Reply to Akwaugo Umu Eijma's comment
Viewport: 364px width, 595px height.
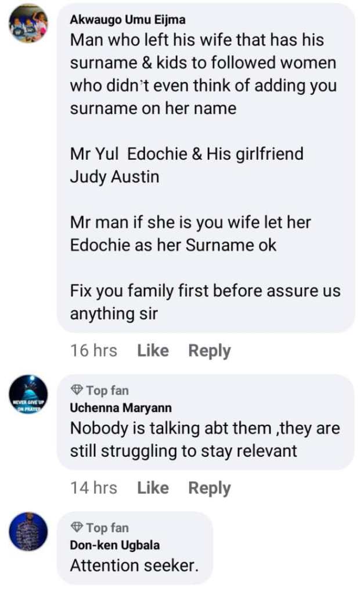[210, 351]
